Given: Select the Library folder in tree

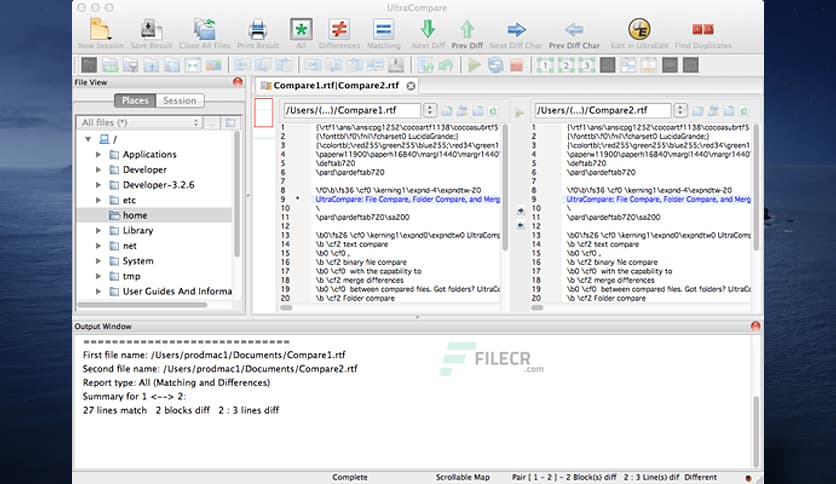Looking at the screenshot, I should point(138,231).
